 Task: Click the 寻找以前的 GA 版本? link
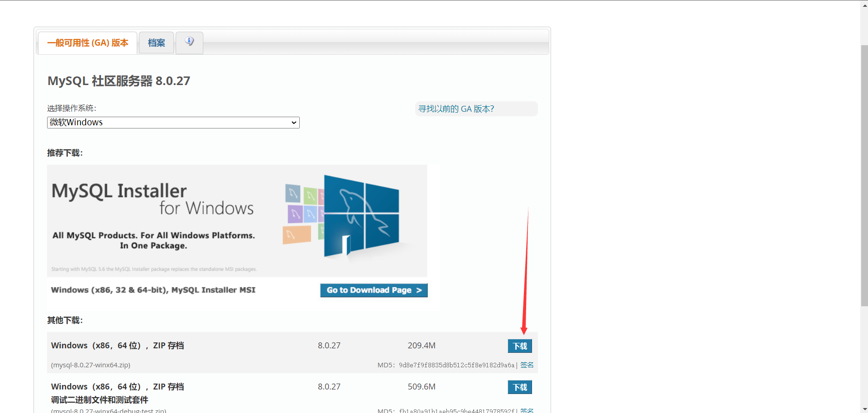click(456, 109)
